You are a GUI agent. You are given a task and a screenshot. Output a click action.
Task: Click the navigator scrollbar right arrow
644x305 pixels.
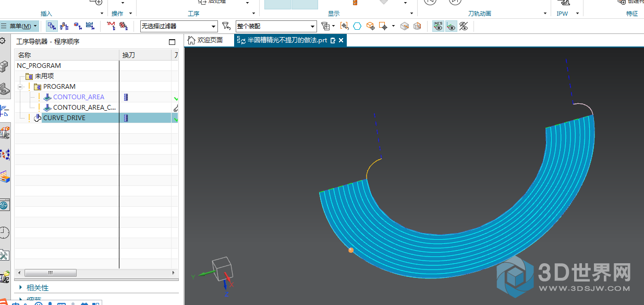click(174, 273)
